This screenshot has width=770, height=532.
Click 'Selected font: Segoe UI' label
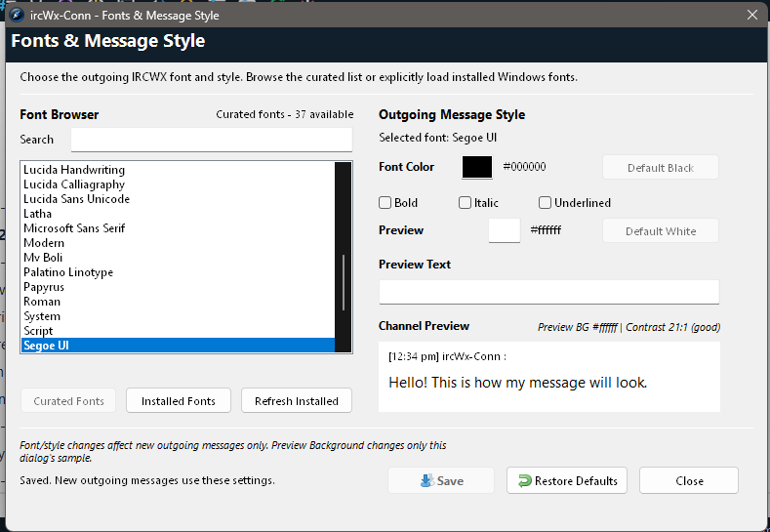(x=437, y=138)
